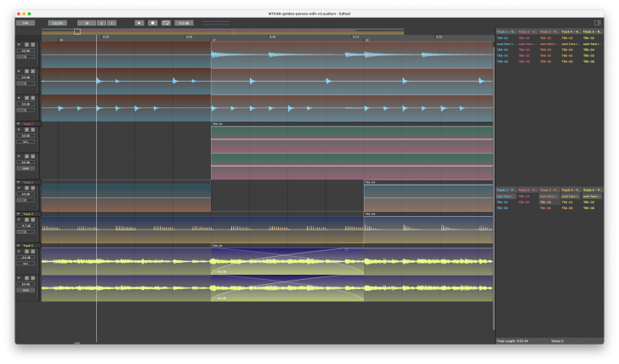Click the master output level meter

pos(216,23)
